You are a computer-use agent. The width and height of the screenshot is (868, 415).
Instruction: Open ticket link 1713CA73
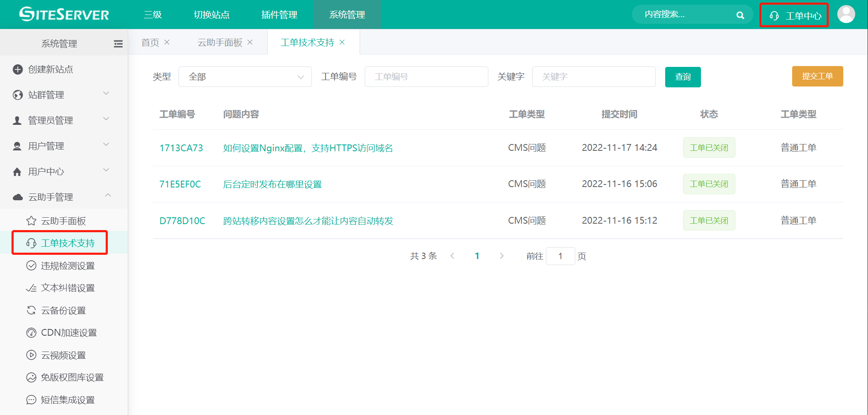181,148
